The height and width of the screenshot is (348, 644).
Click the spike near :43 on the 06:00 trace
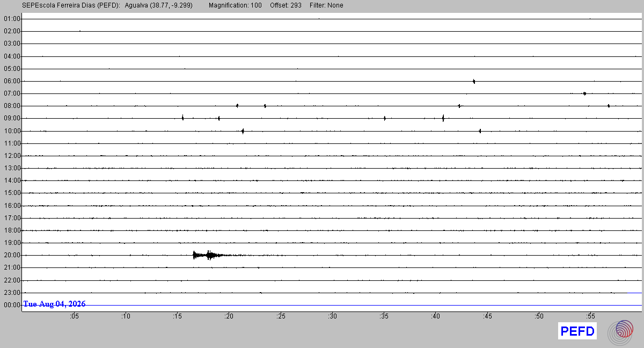[474, 81]
